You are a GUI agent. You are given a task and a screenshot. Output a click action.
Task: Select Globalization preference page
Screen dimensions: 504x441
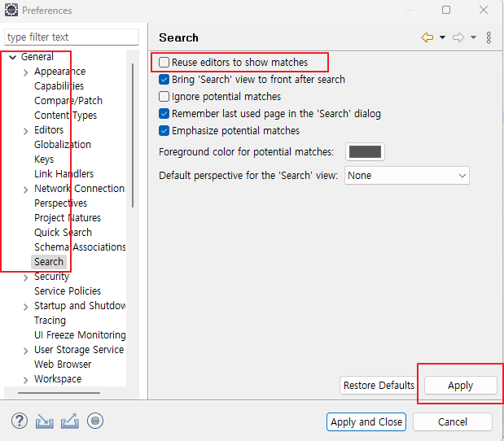(63, 145)
